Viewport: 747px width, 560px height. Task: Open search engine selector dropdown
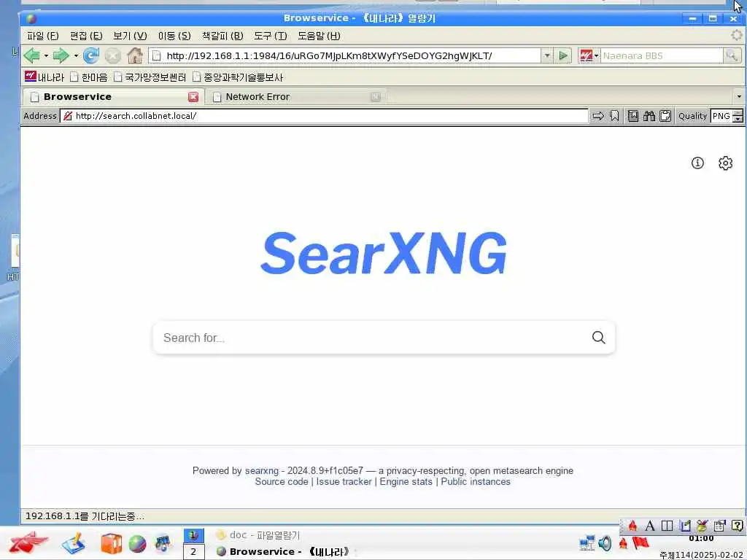[x=589, y=55]
